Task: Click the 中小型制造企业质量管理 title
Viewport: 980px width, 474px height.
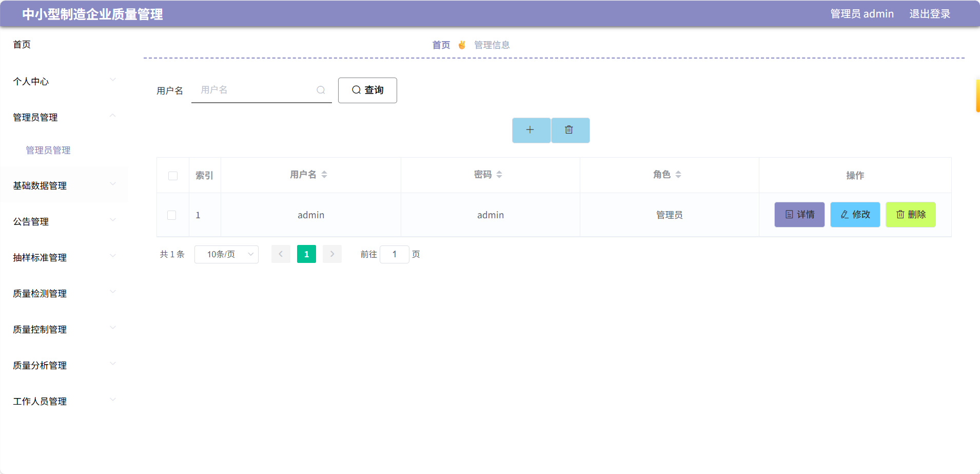Action: pos(92,14)
